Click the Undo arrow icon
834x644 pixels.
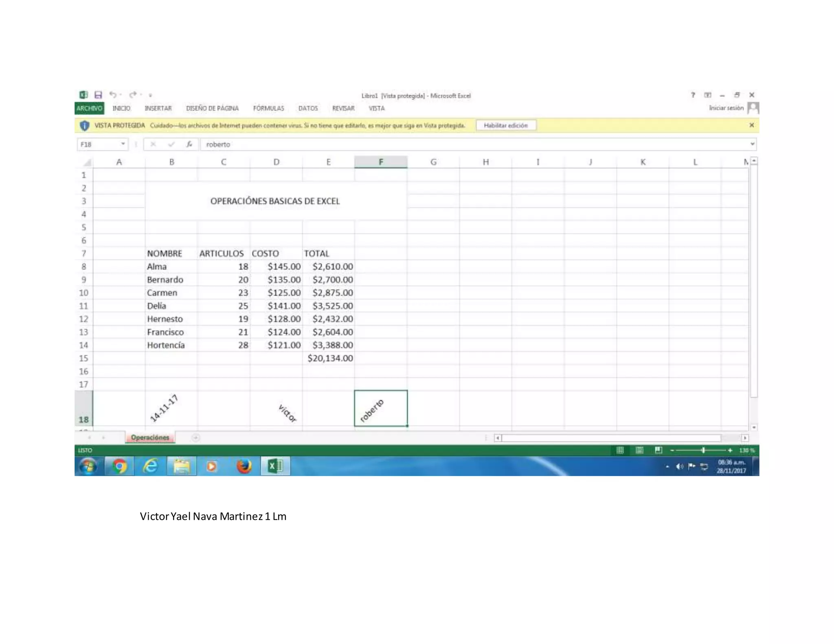(x=113, y=95)
